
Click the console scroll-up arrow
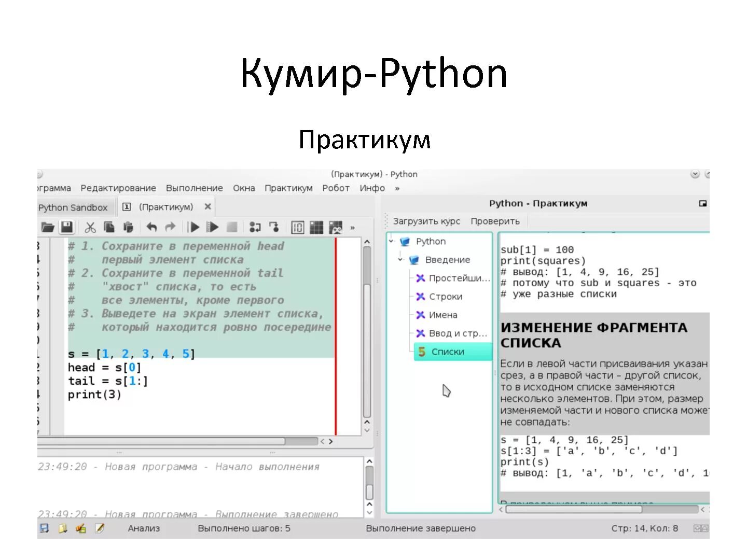coord(369,461)
